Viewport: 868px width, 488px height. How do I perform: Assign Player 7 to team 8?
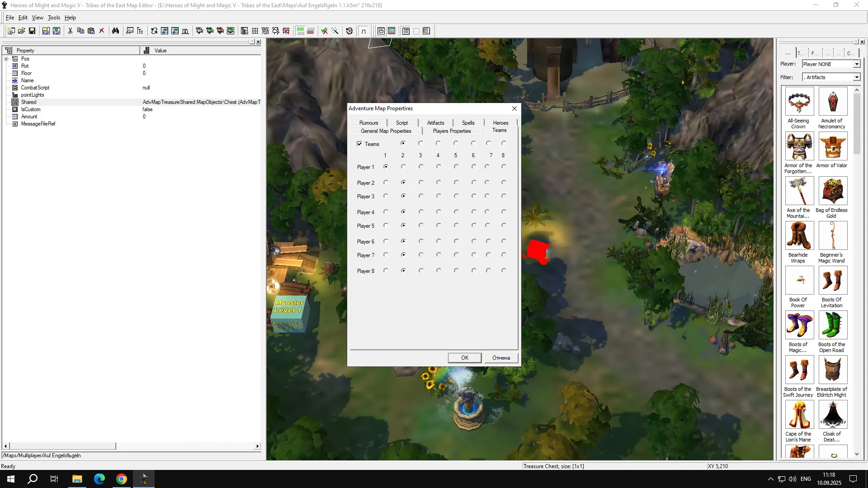click(504, 255)
